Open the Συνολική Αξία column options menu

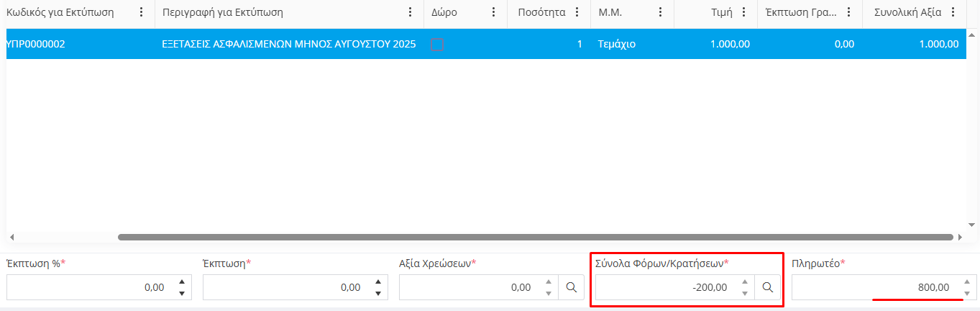[953, 12]
